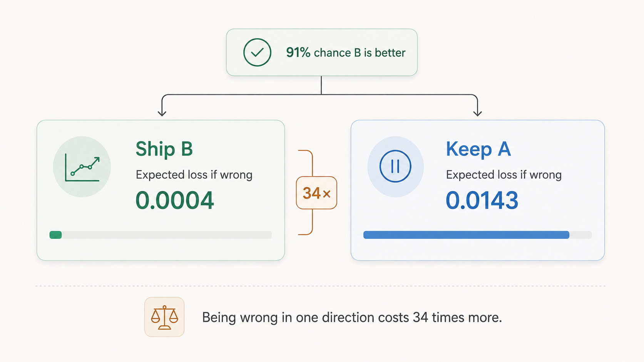
Task: Click the "Being wrong in one direction" sentence
Action: [x=352, y=318]
